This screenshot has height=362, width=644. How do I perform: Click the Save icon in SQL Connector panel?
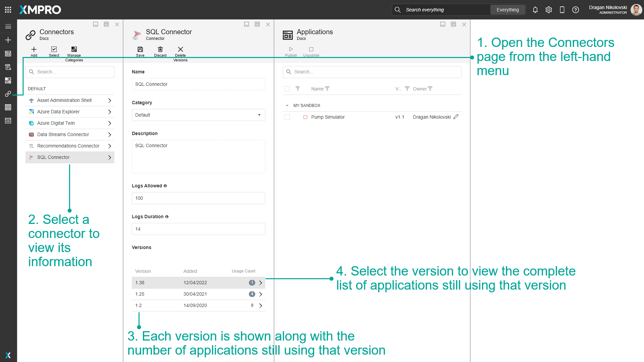point(140,50)
